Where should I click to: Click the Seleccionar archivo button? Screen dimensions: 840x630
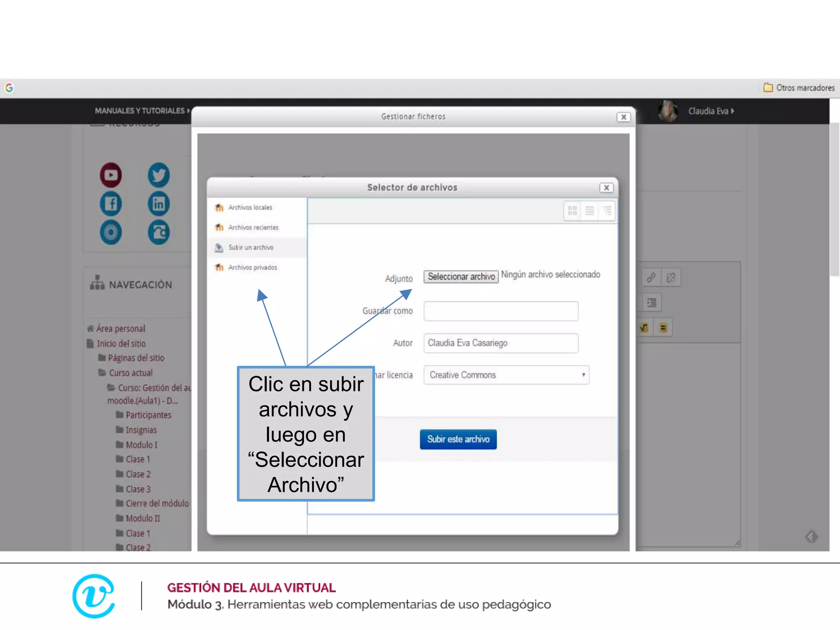tap(461, 276)
